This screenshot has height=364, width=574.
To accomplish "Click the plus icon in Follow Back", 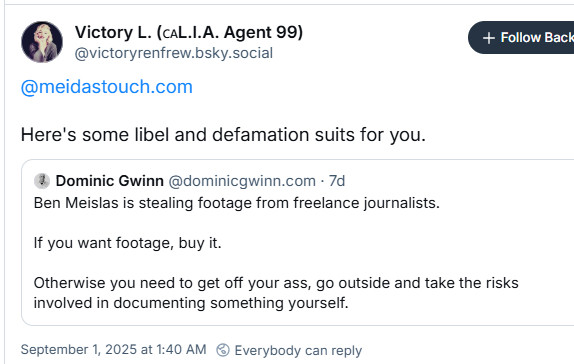I will tap(489, 38).
